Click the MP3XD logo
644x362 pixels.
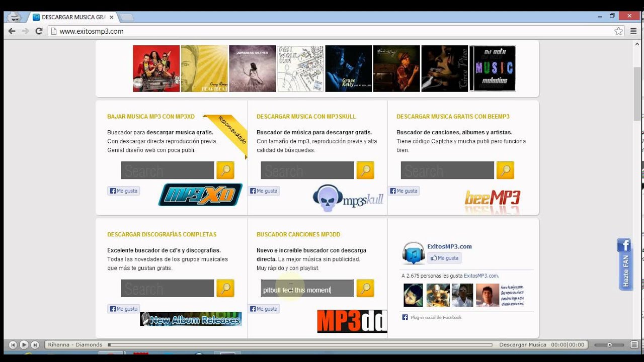[x=200, y=195]
